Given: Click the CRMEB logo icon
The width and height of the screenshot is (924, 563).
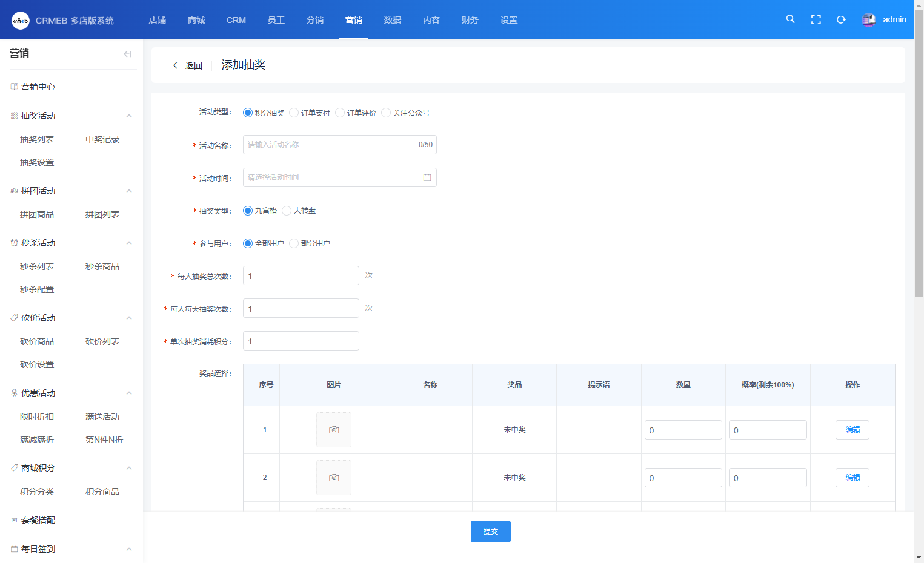Looking at the screenshot, I should 21,20.
